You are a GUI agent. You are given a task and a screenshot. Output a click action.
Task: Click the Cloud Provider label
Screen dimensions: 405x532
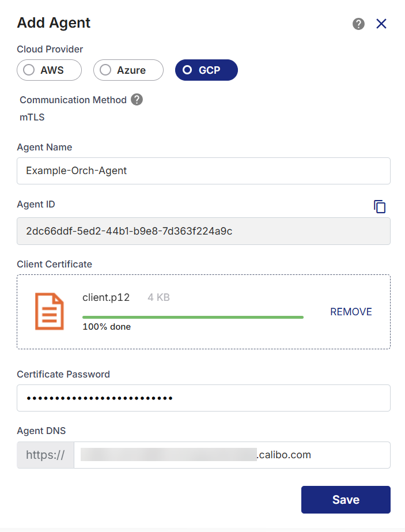coord(50,49)
